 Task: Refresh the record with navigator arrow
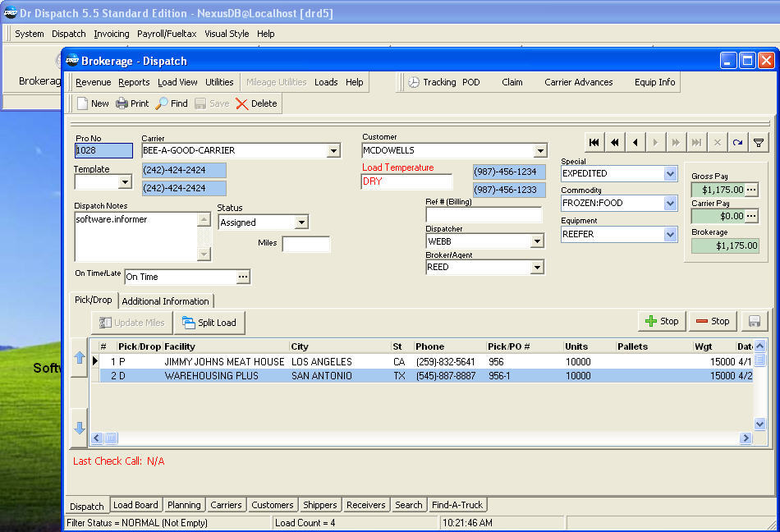coord(738,143)
